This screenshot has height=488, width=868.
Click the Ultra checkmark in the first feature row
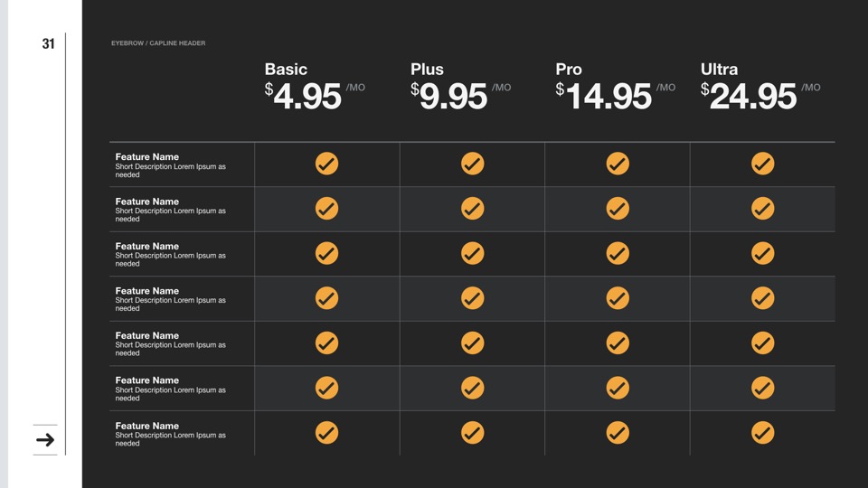coord(762,164)
